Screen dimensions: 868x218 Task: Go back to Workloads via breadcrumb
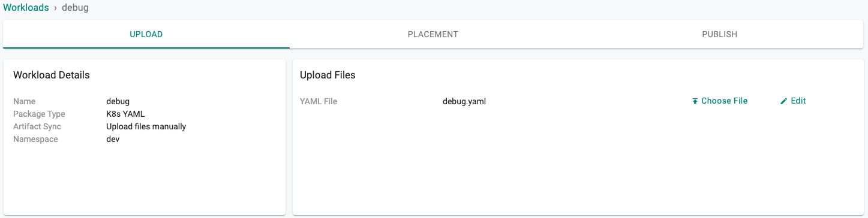click(x=26, y=8)
